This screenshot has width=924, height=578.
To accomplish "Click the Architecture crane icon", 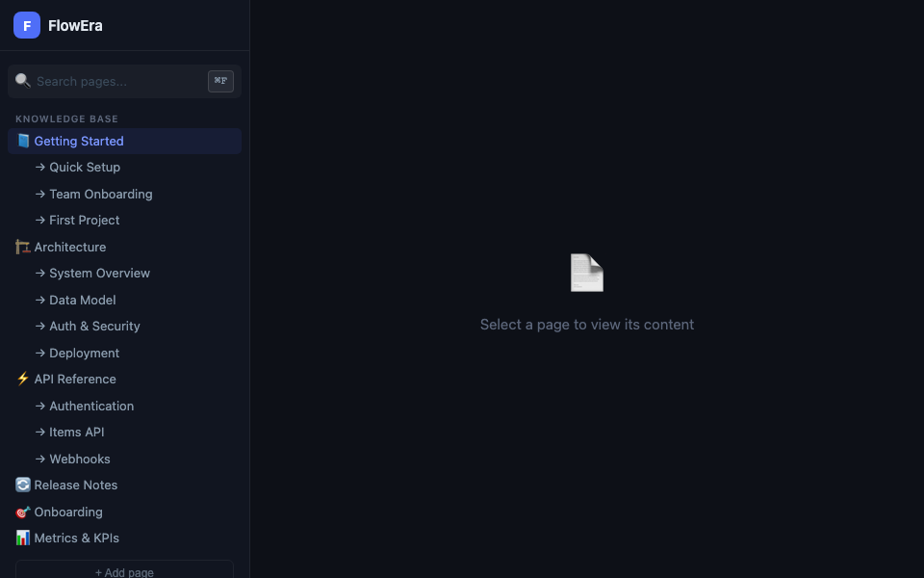I will coord(23,247).
